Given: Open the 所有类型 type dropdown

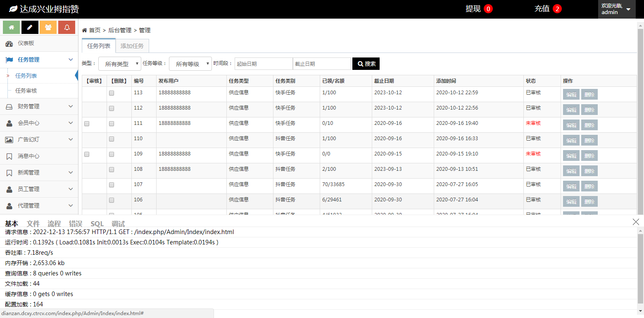Looking at the screenshot, I should [x=120, y=64].
